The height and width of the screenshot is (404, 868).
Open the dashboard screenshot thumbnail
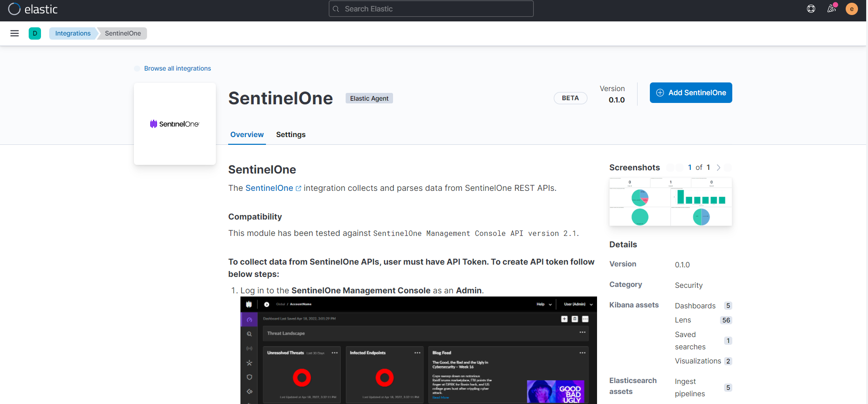point(670,202)
